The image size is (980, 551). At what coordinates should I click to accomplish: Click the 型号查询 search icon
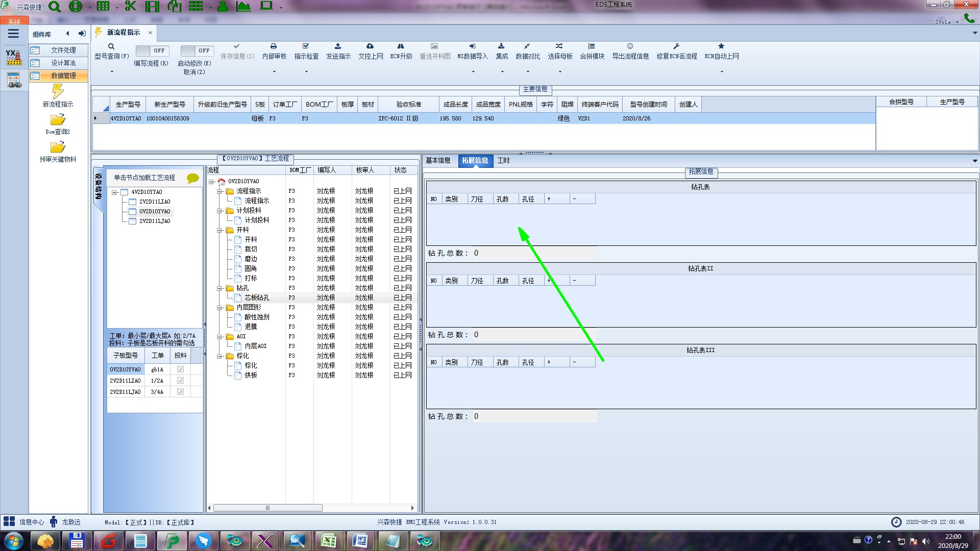111,46
